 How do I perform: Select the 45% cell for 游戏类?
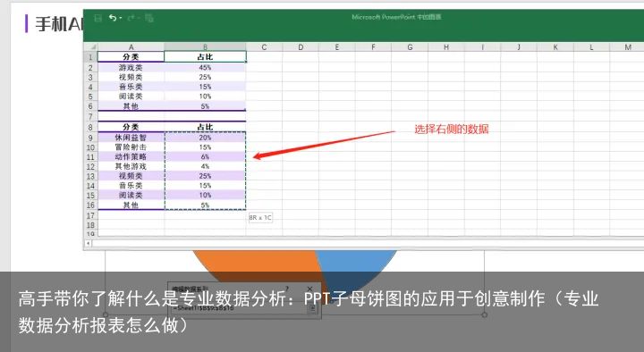(x=205, y=67)
